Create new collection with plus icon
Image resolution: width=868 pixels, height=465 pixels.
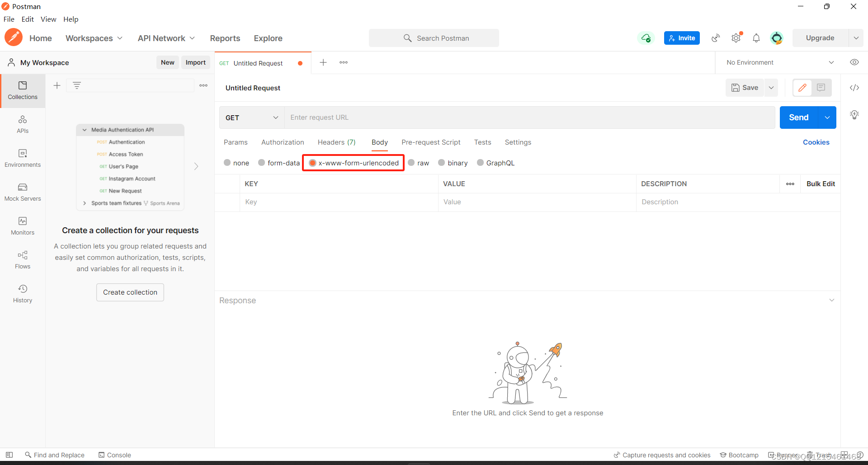(x=57, y=85)
